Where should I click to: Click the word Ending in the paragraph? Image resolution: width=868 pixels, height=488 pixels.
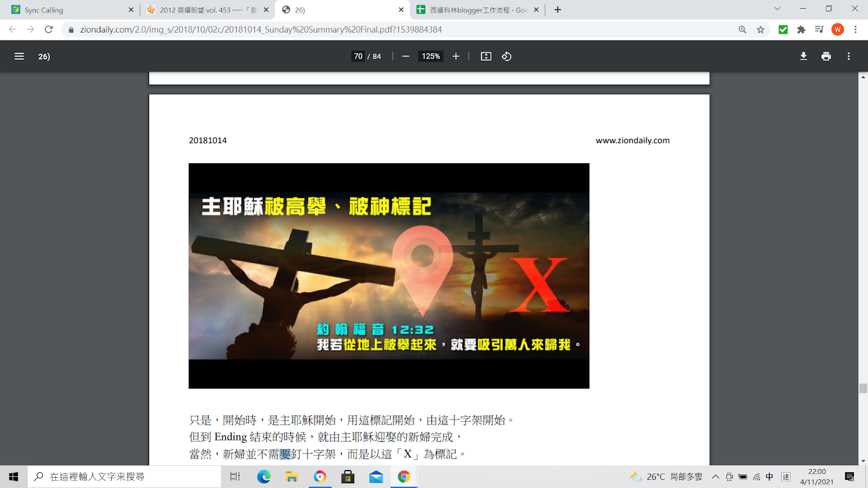tap(231, 437)
